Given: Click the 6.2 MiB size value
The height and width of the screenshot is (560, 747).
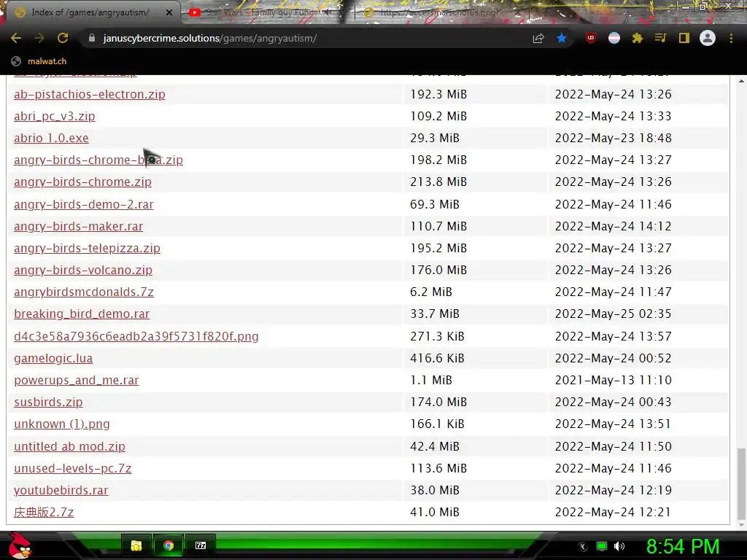Looking at the screenshot, I should pyautogui.click(x=430, y=292).
